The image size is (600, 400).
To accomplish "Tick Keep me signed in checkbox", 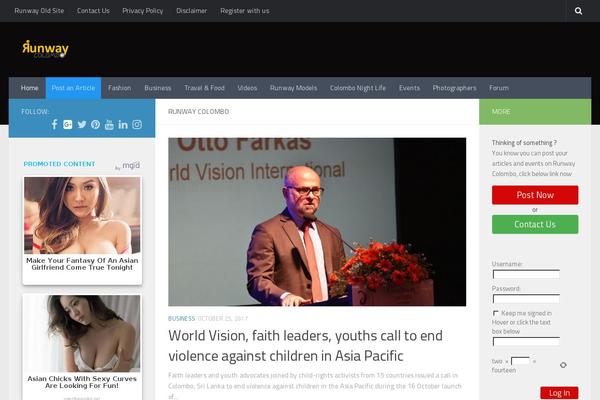I will pos(496,313).
